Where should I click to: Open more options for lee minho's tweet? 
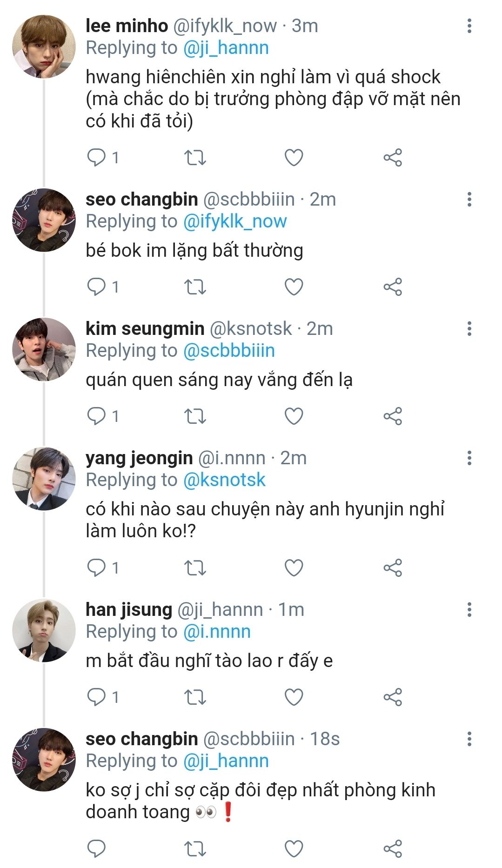(469, 26)
